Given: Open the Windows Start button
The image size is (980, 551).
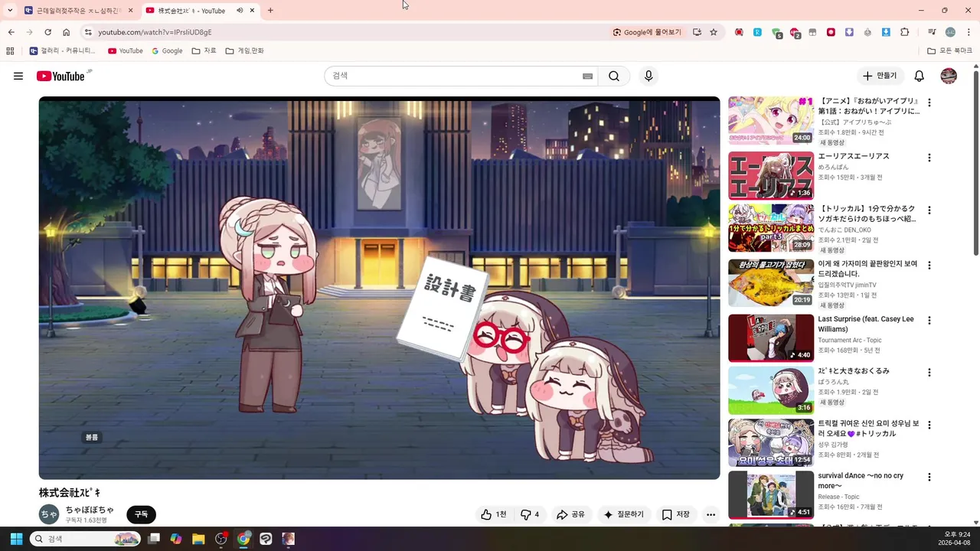Looking at the screenshot, I should click(16, 539).
